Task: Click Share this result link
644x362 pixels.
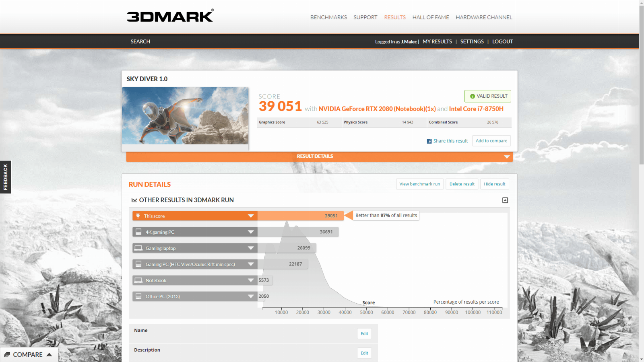Action: [x=450, y=141]
